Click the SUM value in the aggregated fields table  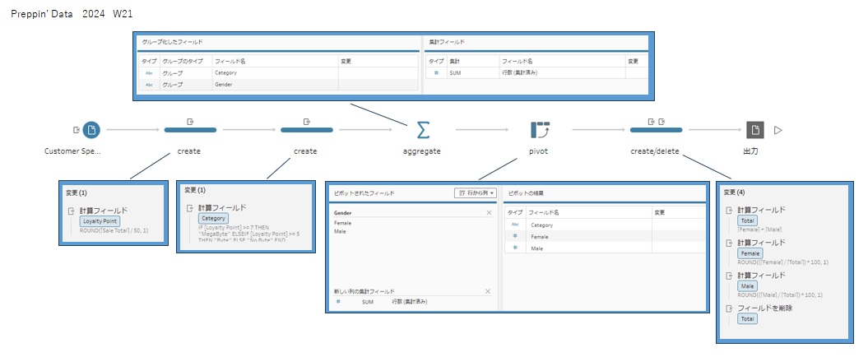[x=455, y=72]
